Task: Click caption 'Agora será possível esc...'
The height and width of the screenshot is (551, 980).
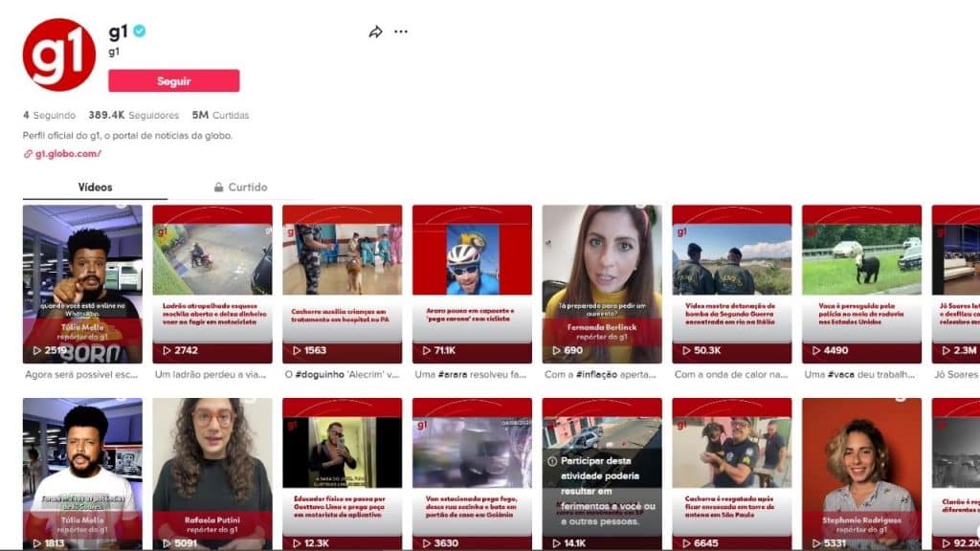Action: (81, 375)
